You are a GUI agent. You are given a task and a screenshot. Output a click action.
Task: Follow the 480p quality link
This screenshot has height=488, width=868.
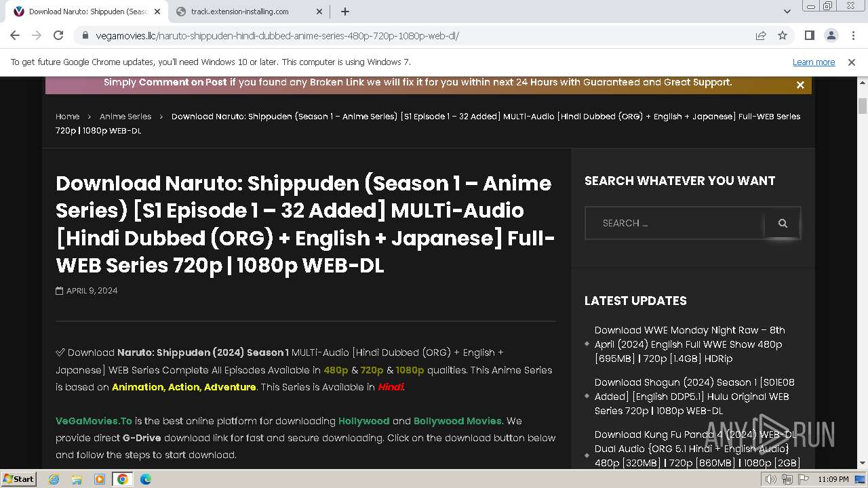tap(336, 370)
